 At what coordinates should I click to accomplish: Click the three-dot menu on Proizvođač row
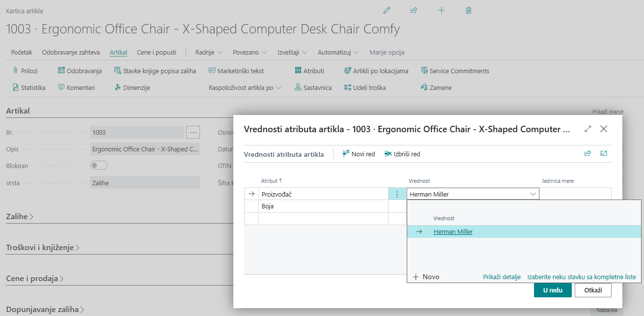397,194
